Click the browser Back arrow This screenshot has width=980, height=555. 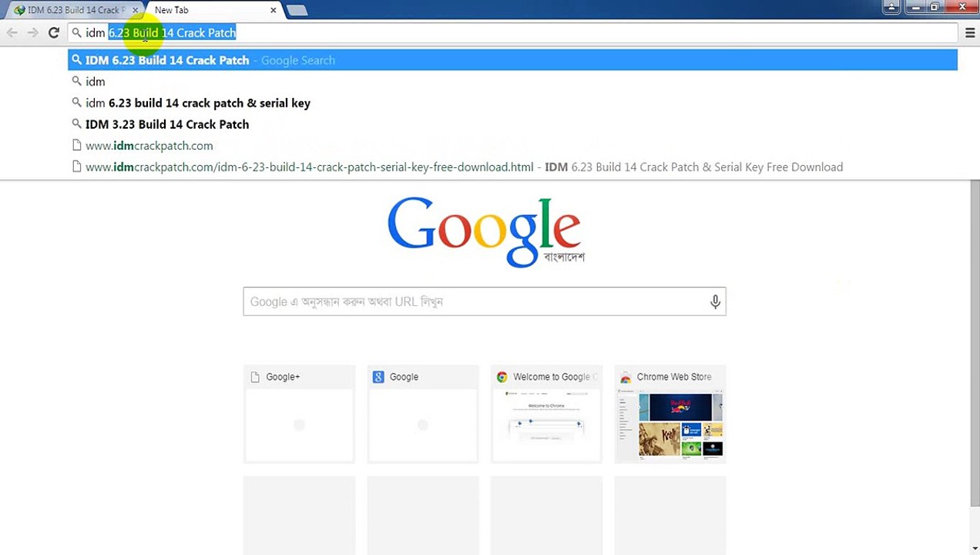click(12, 32)
